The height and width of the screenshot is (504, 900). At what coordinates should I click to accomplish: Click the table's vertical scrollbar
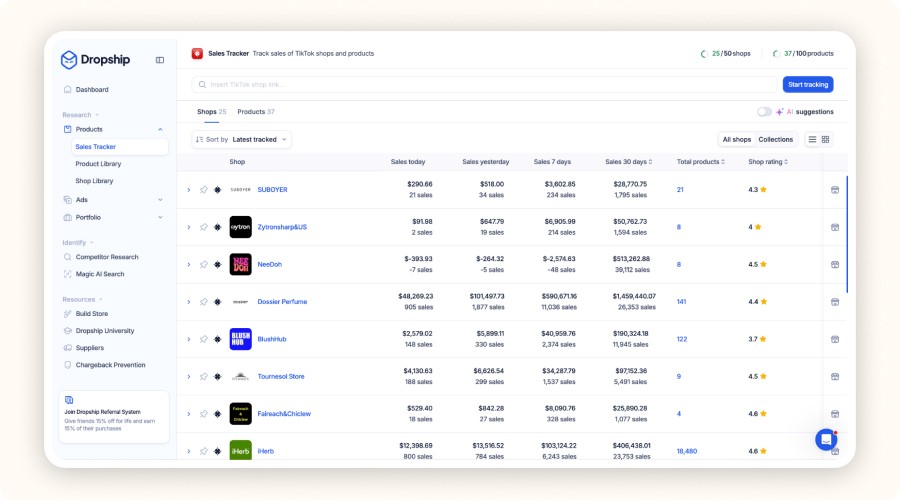[x=847, y=234]
